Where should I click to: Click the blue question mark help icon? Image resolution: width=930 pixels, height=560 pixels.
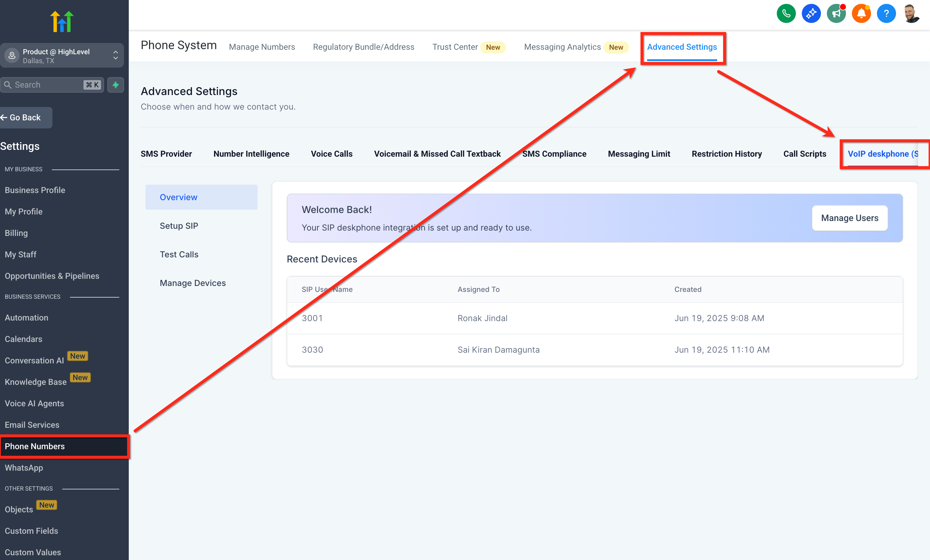886,14
